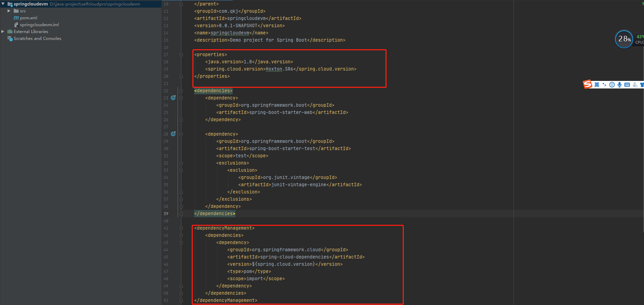The height and width of the screenshot is (305, 644).
Task: Select Scratches and Consoles label
Action: 38,39
